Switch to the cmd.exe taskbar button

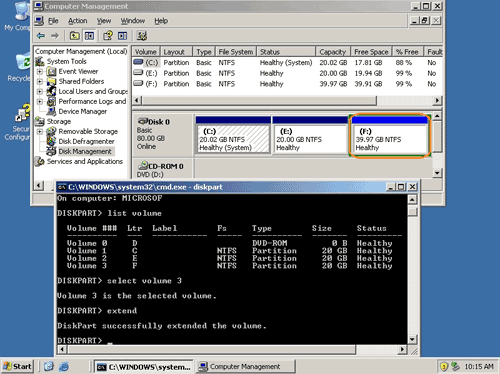(x=143, y=367)
